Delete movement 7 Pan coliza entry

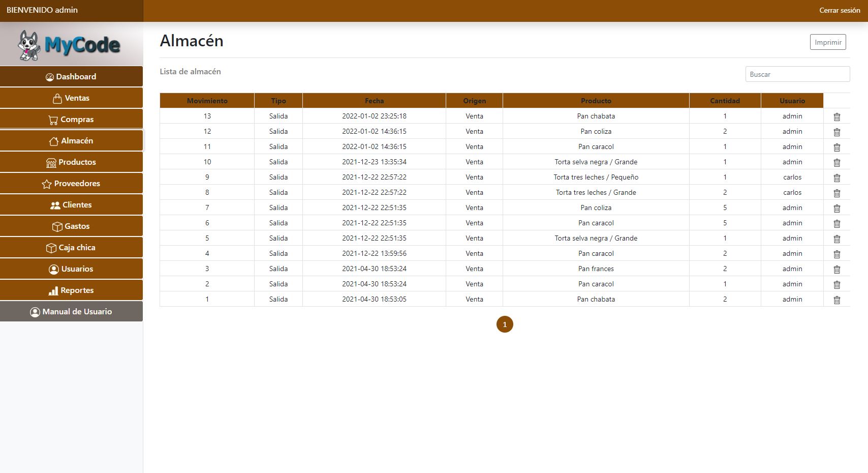[836, 208]
